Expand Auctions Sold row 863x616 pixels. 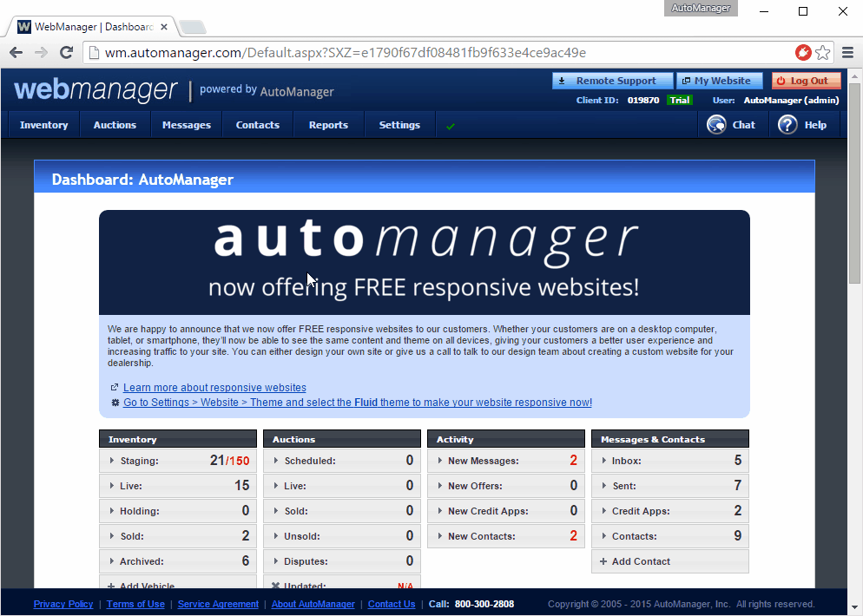[342, 511]
